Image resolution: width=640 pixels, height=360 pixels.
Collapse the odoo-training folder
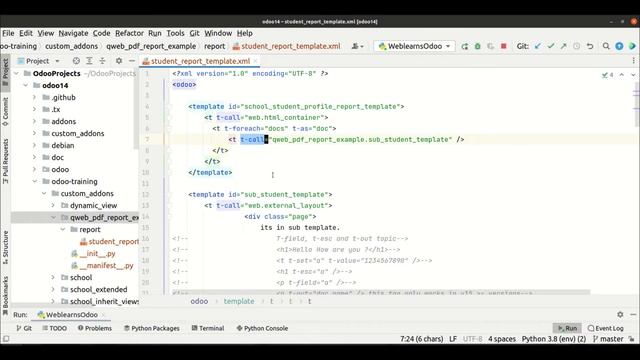pos(35,181)
